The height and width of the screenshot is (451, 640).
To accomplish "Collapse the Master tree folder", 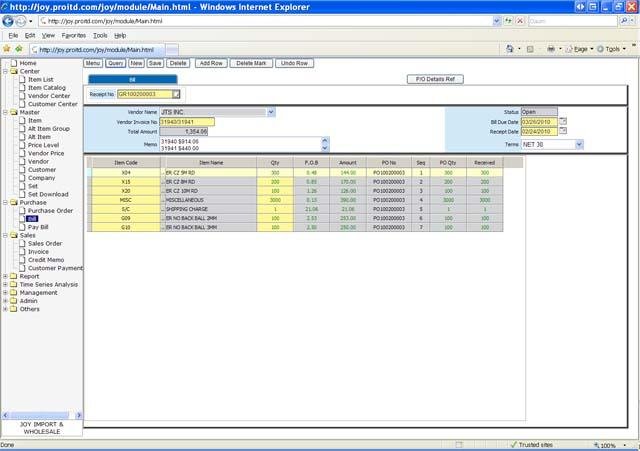I will (x=6, y=112).
